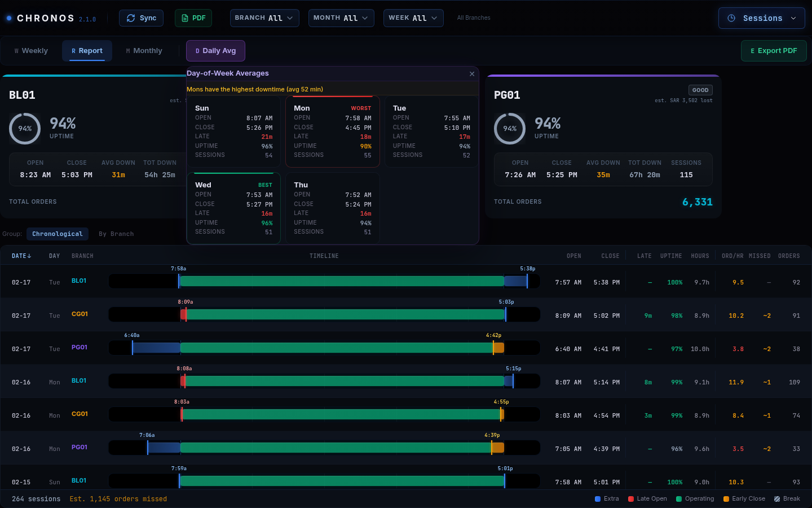Click the DATE column sort arrow
812x508 pixels.
click(29, 256)
